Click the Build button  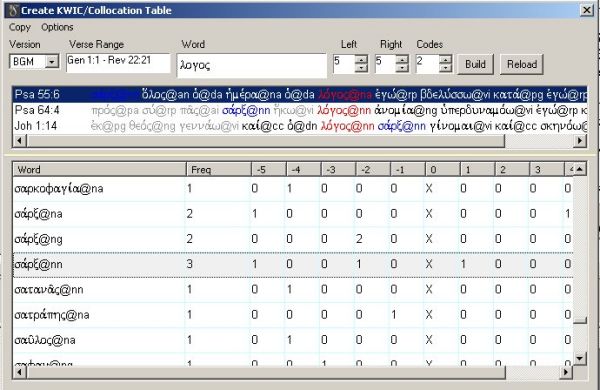475,64
